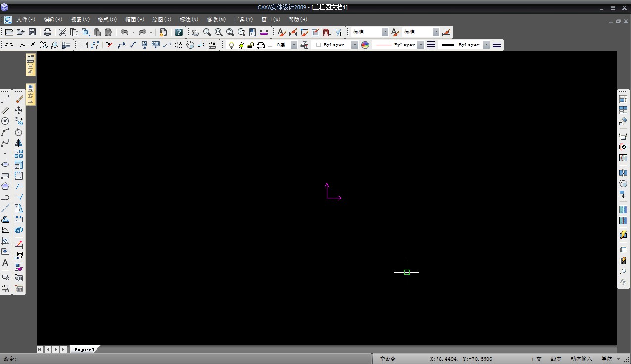Go to first sheet navigation button
631x364 pixels.
[40, 349]
